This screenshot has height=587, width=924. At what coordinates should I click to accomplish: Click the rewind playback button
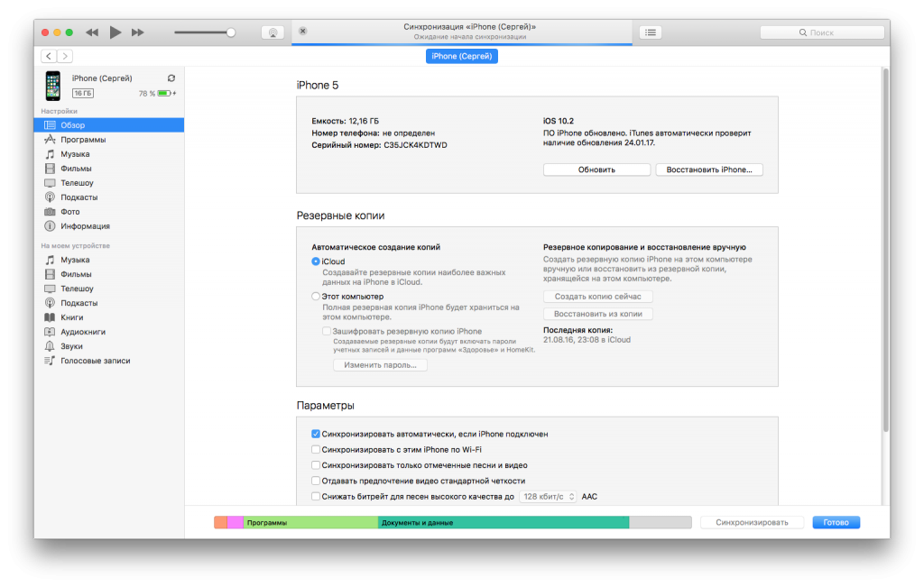[x=92, y=32]
